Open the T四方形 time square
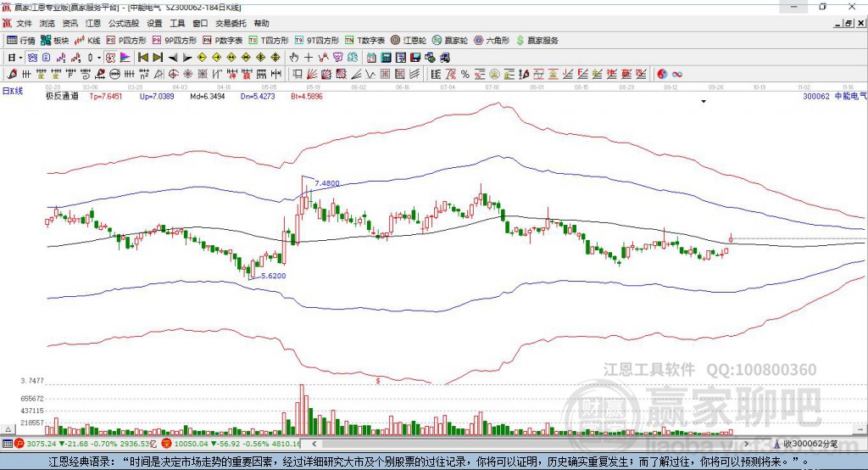Viewport: 868px width, 470px height. (x=269, y=41)
